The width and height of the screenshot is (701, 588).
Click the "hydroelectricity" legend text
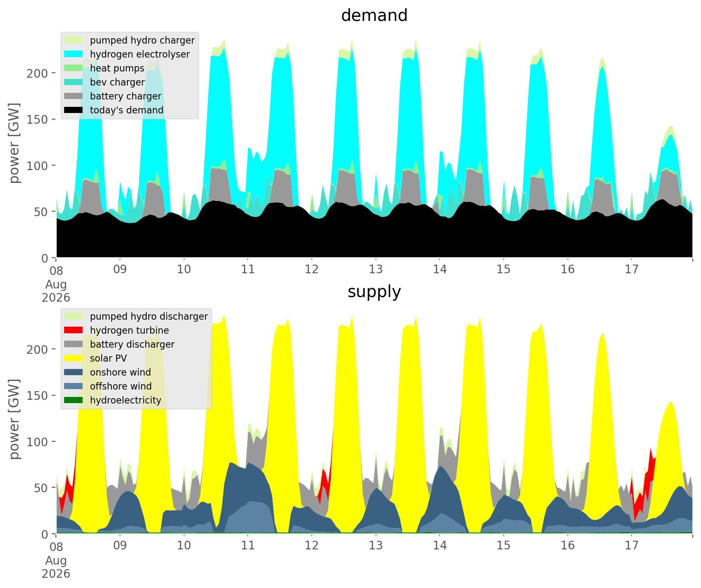126,401
